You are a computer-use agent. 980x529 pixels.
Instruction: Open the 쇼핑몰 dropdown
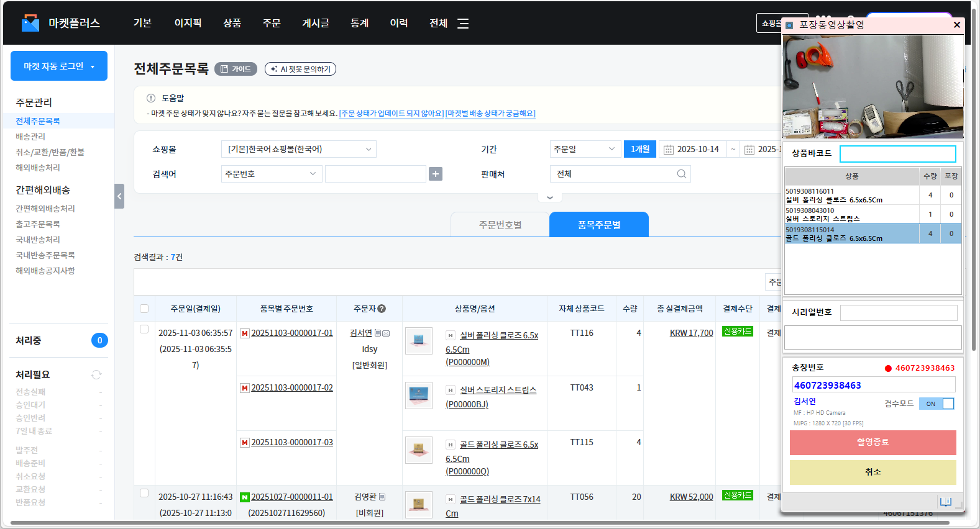click(x=298, y=150)
